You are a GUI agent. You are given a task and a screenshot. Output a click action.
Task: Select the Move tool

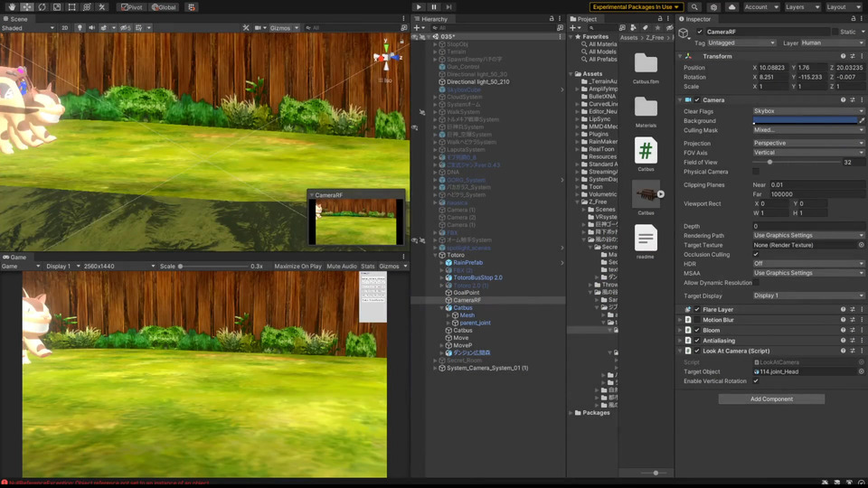click(26, 7)
